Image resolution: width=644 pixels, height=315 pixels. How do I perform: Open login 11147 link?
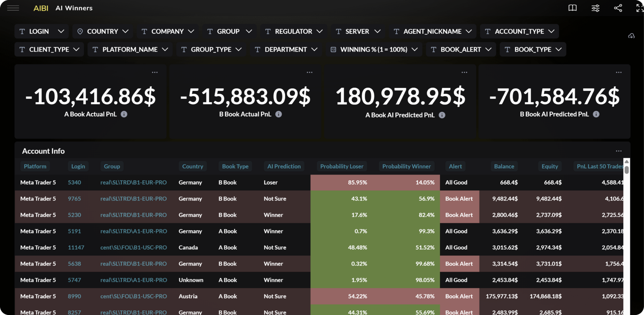(x=76, y=248)
